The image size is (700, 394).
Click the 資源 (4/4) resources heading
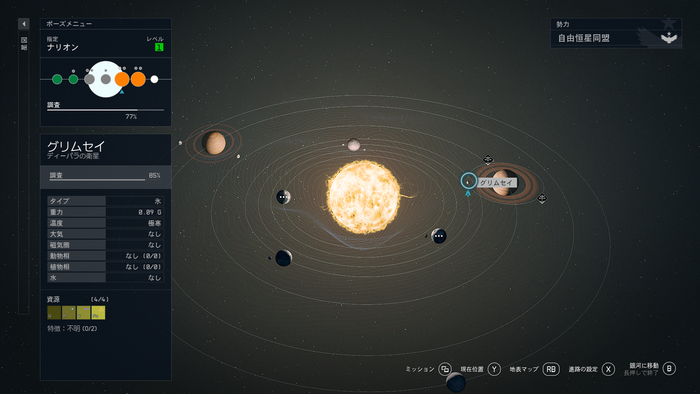78,299
